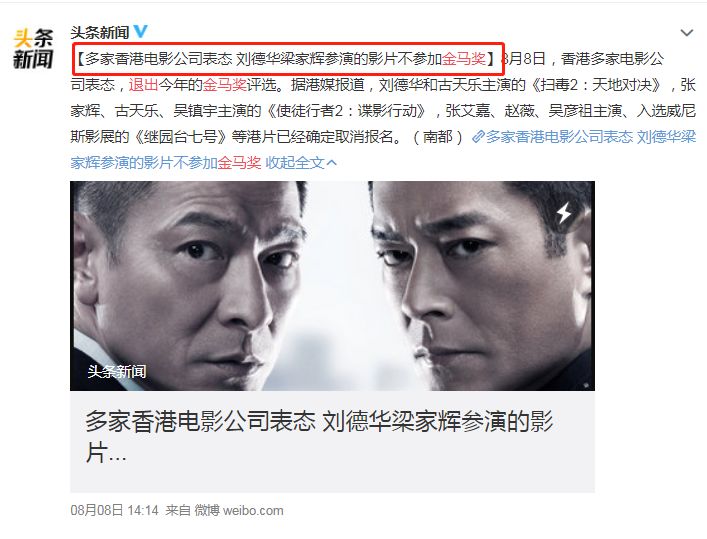Click the blue verified V badge
The height and width of the screenshot is (539, 707).
(140, 31)
